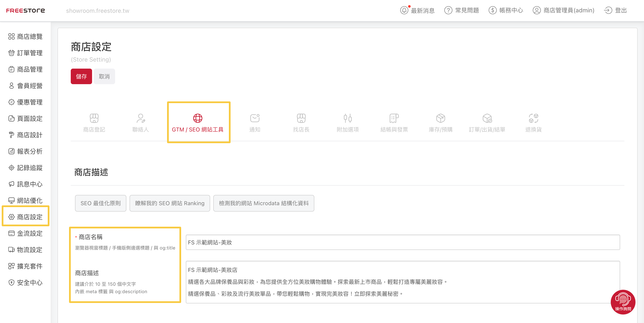Focus the 商店描述 text area
This screenshot has width=644, height=323.
[403, 282]
